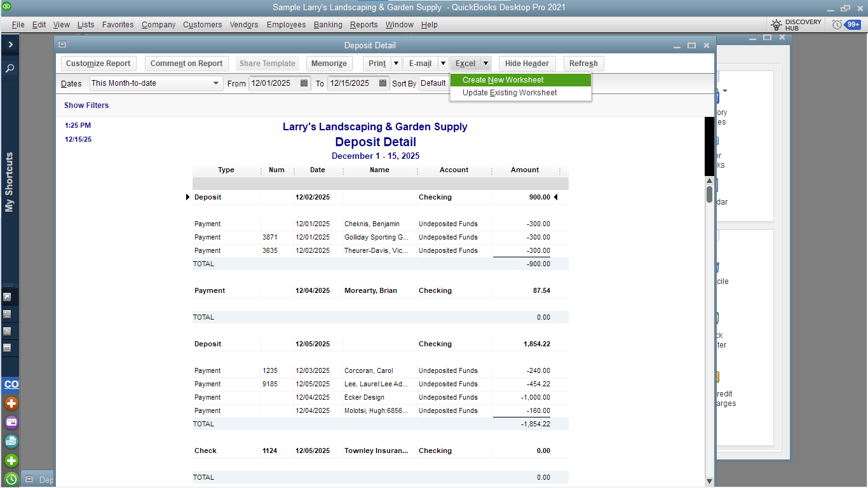Open the Vendors menu
This screenshot has height=488, width=868.
pyautogui.click(x=244, y=25)
